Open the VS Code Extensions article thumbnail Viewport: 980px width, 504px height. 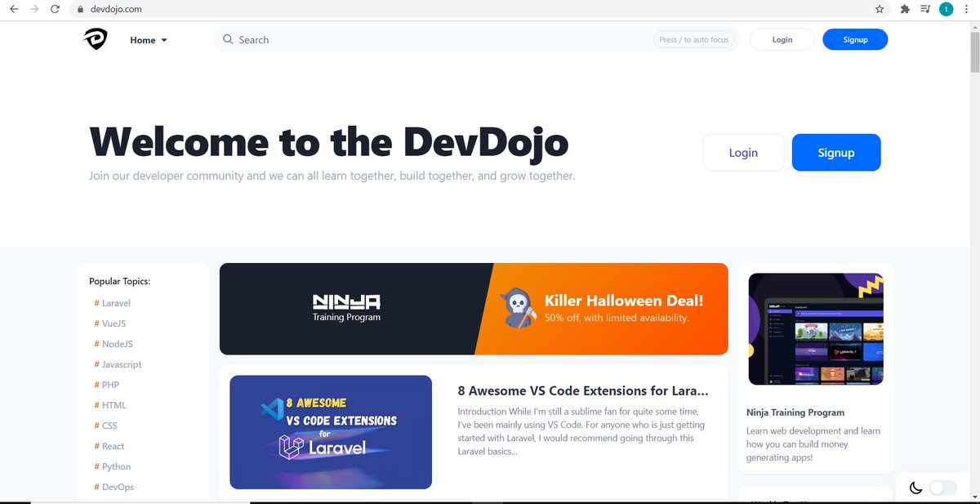331,432
